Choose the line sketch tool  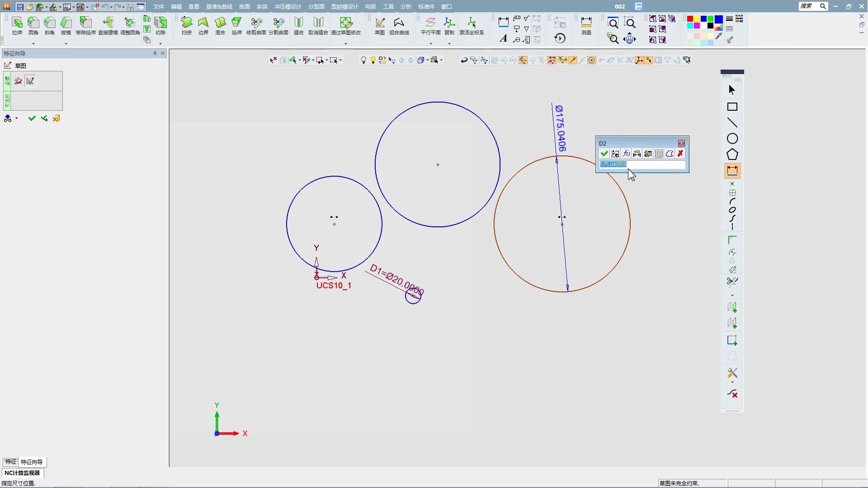732,123
